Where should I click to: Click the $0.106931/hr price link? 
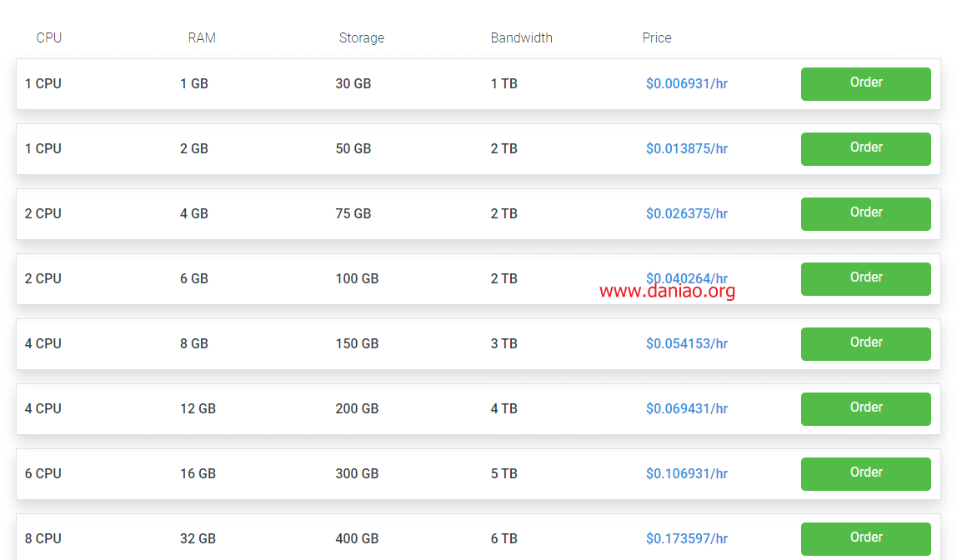[x=687, y=473]
